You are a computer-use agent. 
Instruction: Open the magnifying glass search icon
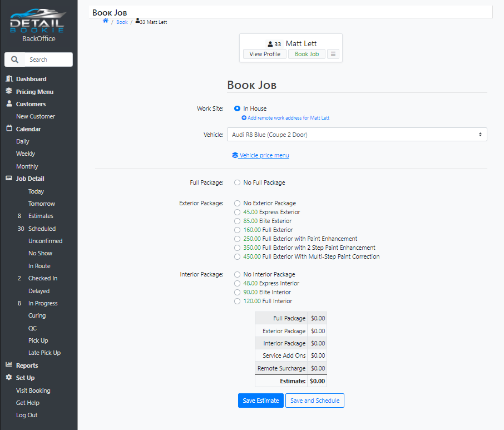pos(13,59)
